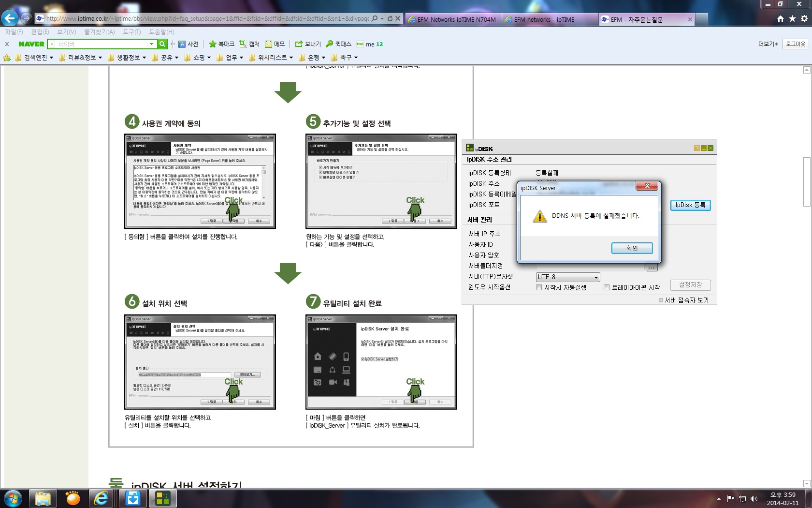Click the 로그아웃 button
Viewport: 812px width, 508px height.
796,44
